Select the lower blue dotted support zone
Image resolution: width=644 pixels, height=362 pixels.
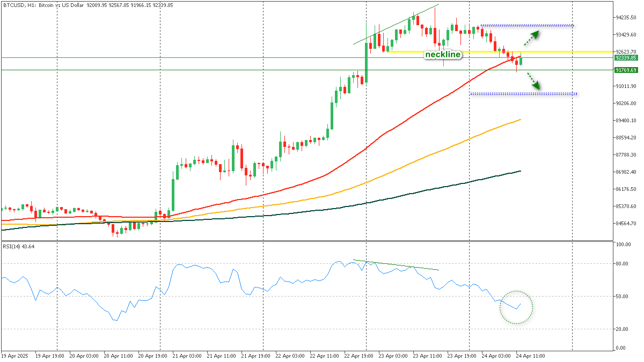click(x=523, y=94)
